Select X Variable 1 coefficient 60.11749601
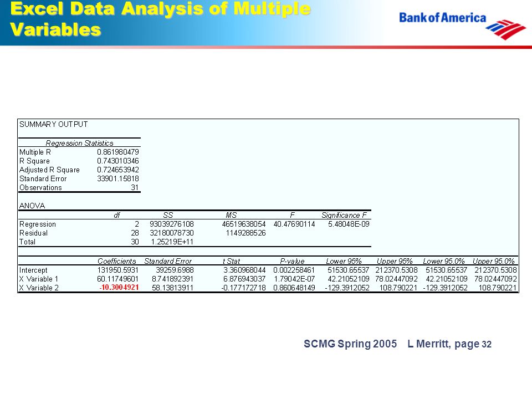 pos(117,279)
